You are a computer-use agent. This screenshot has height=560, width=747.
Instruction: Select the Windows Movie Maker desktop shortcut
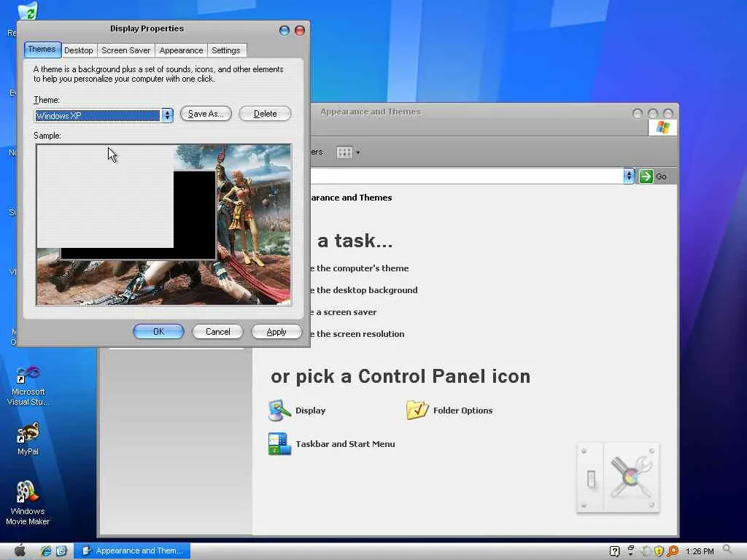(28, 503)
